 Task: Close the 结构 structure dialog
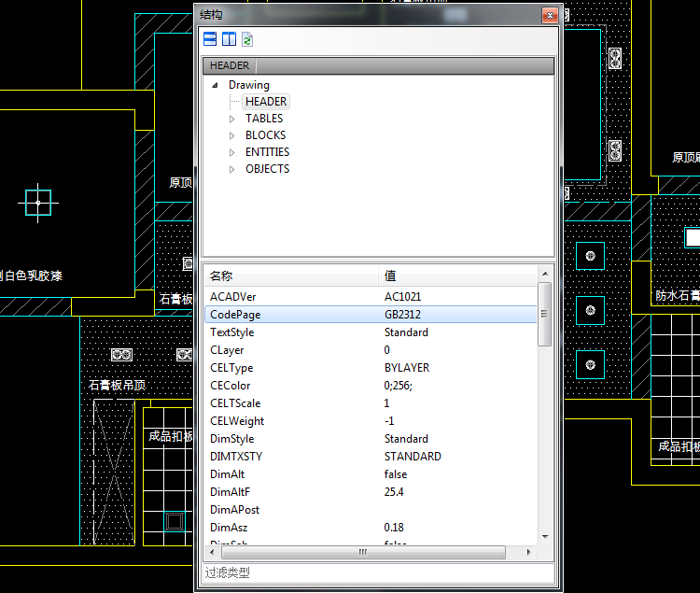pyautogui.click(x=550, y=15)
